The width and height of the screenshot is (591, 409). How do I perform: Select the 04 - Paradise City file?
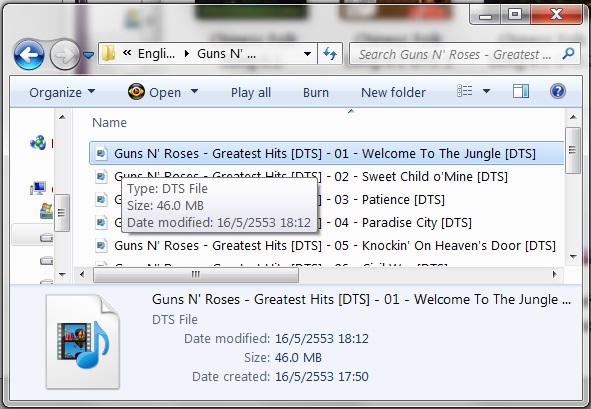pyautogui.click(x=326, y=222)
